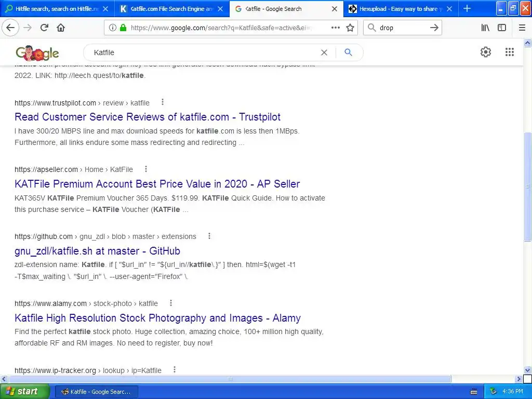532x399 pixels.
Task: Click the system tray network icon
Action: point(493,392)
